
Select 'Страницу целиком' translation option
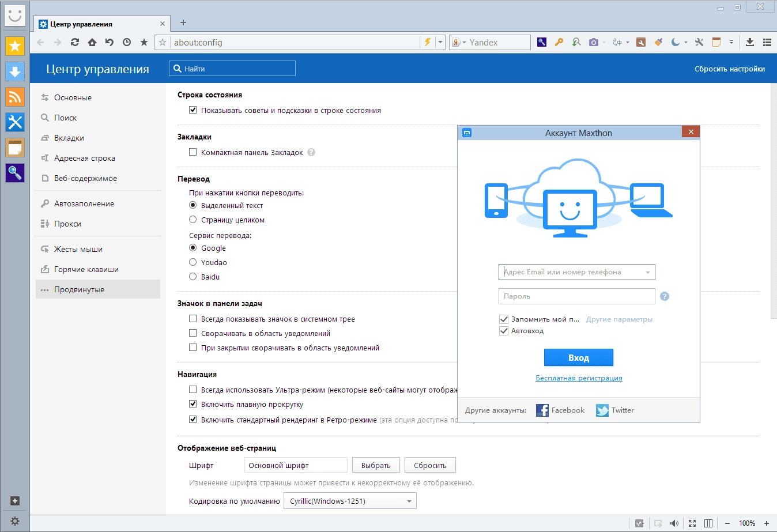point(193,220)
